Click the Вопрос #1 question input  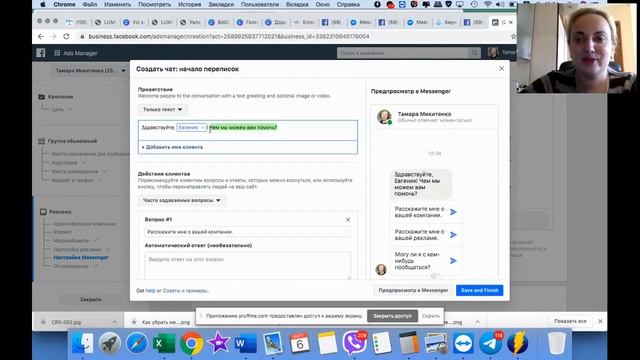point(248,232)
